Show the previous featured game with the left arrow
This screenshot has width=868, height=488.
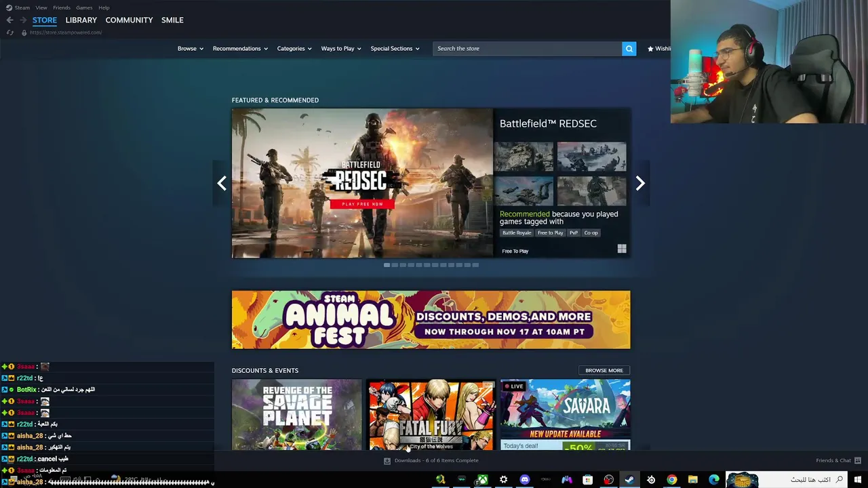click(222, 183)
